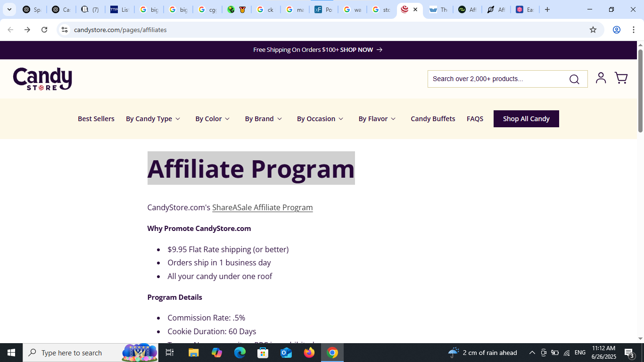The height and width of the screenshot is (362, 644).
Task: Click Chrome icon on taskbar
Action: (332, 353)
